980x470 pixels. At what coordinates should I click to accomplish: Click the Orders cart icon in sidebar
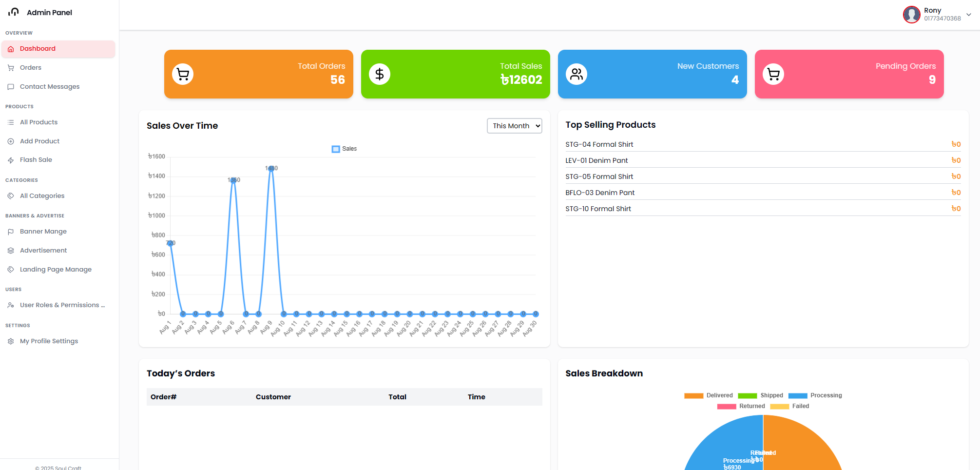[x=11, y=68]
